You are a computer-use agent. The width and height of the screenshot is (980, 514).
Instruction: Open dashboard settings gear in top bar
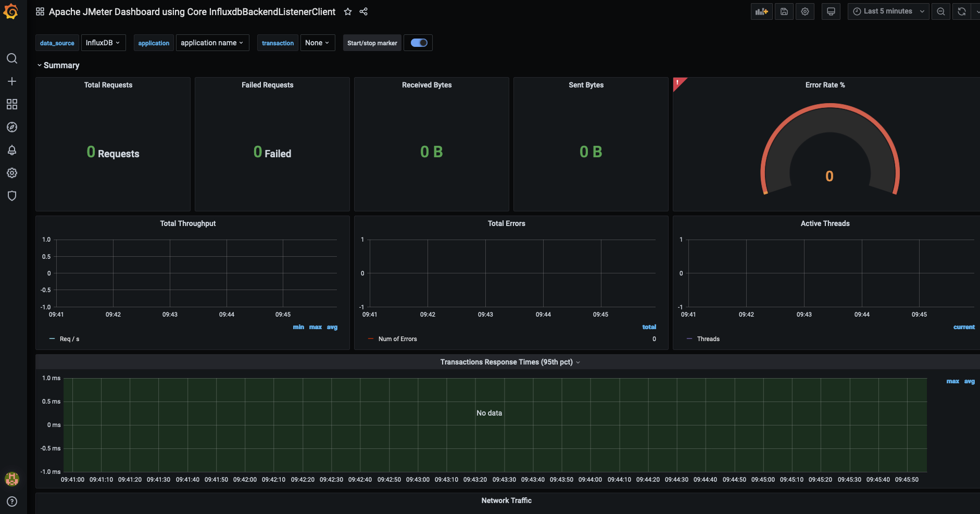pos(805,11)
